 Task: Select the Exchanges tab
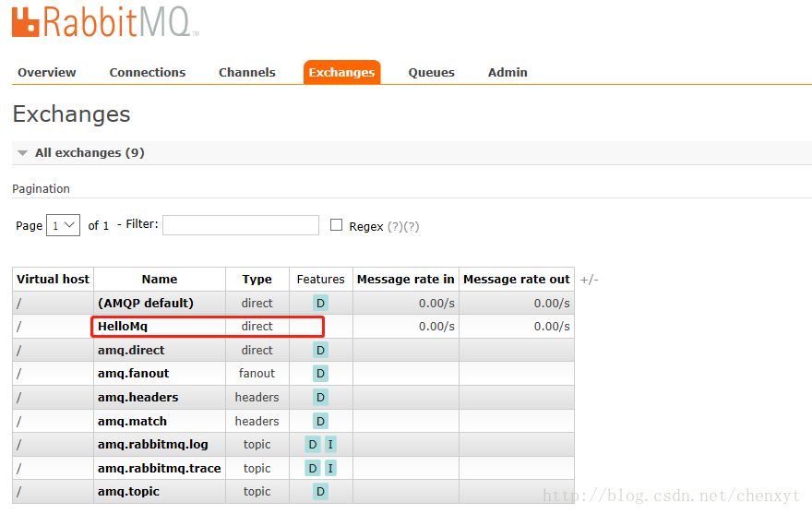coord(341,73)
